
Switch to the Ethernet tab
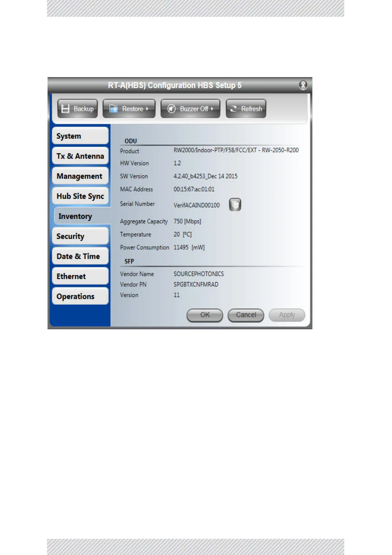80,276
